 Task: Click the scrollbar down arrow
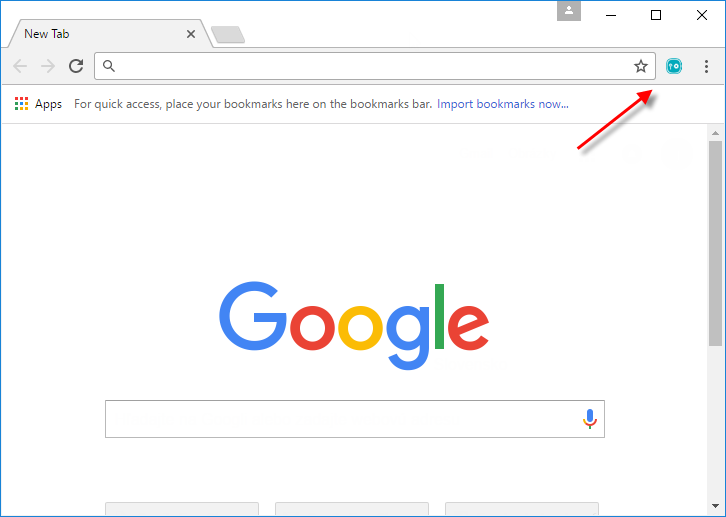(x=715, y=506)
